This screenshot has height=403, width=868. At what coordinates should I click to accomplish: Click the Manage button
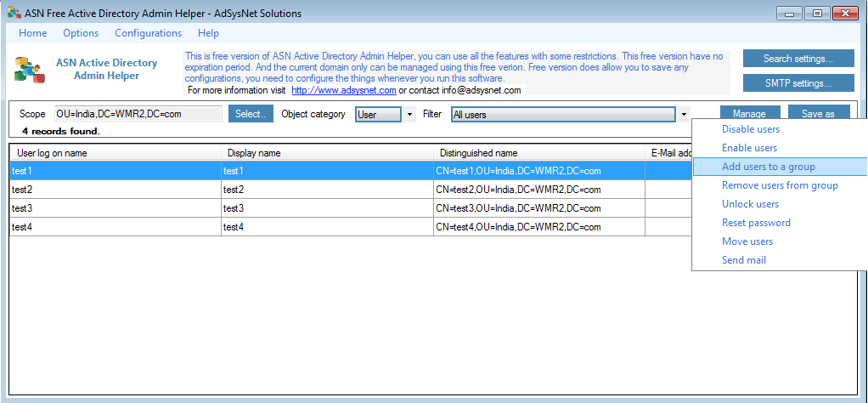(750, 114)
